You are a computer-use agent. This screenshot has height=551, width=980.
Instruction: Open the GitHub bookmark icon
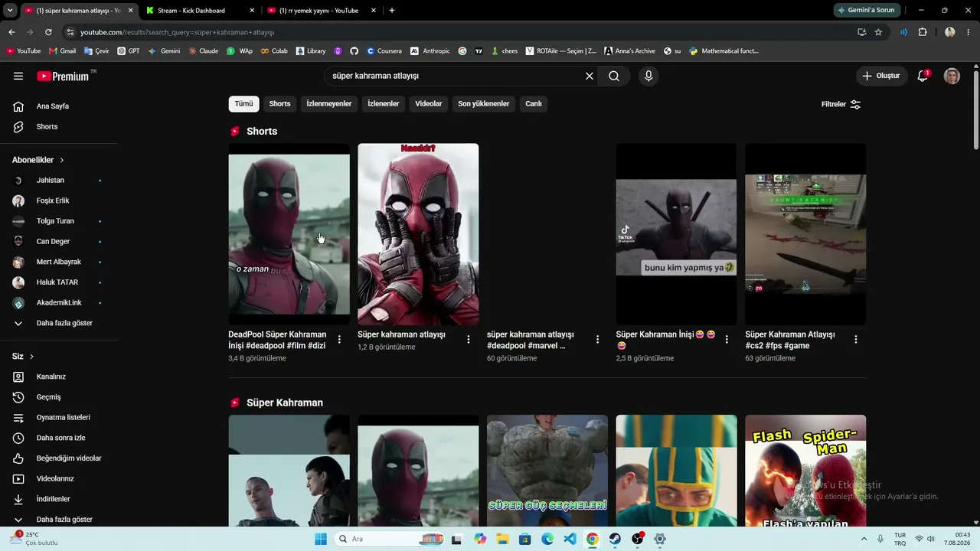click(354, 51)
